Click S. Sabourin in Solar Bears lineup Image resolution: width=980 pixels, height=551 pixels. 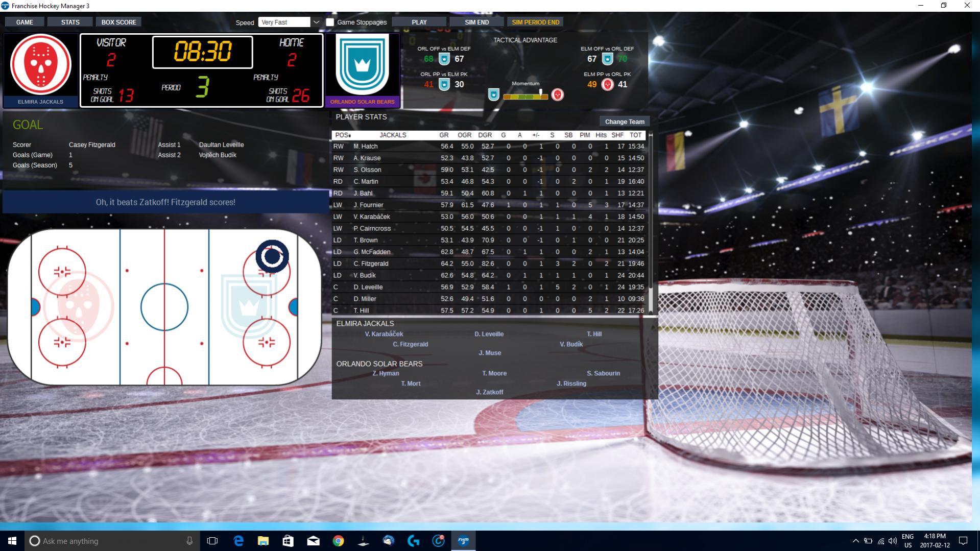tap(603, 373)
